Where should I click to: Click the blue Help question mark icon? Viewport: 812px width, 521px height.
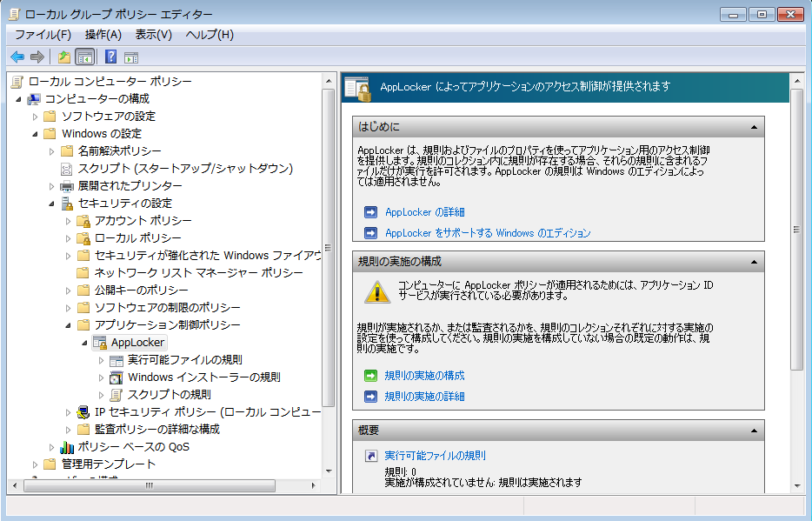point(110,57)
